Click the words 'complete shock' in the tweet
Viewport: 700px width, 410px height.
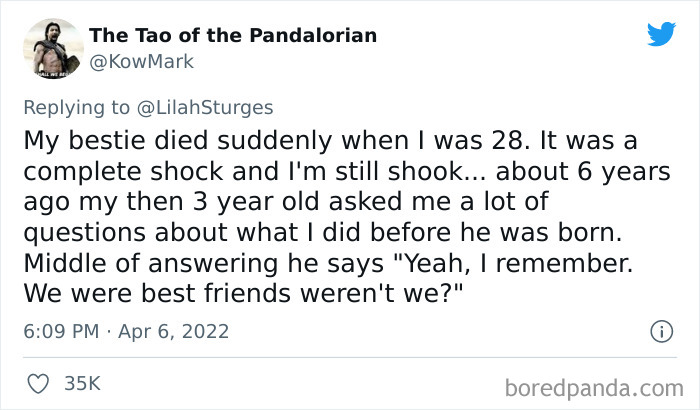(123, 171)
